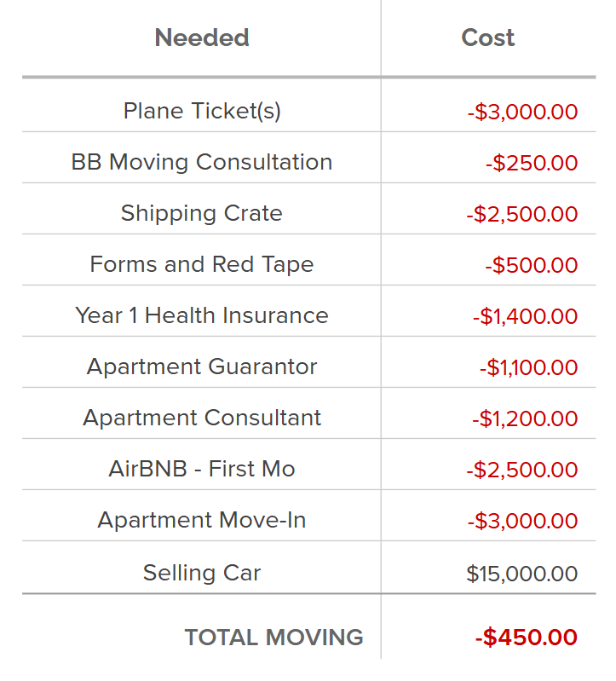Click the BB Moving Consultation row label

[x=202, y=162]
